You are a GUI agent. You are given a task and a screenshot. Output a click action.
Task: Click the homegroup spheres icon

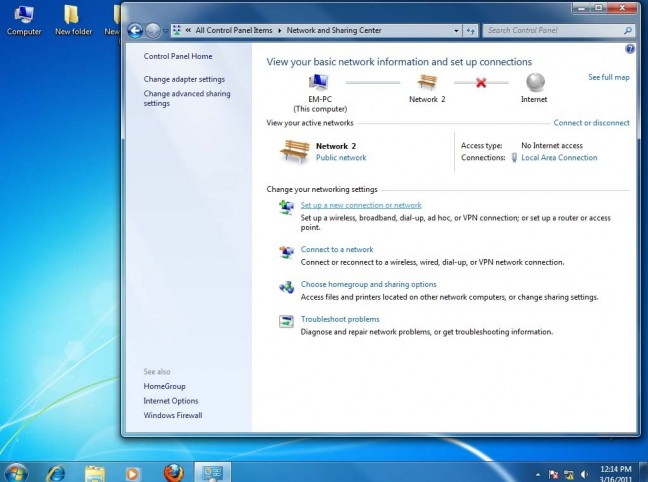click(x=286, y=286)
